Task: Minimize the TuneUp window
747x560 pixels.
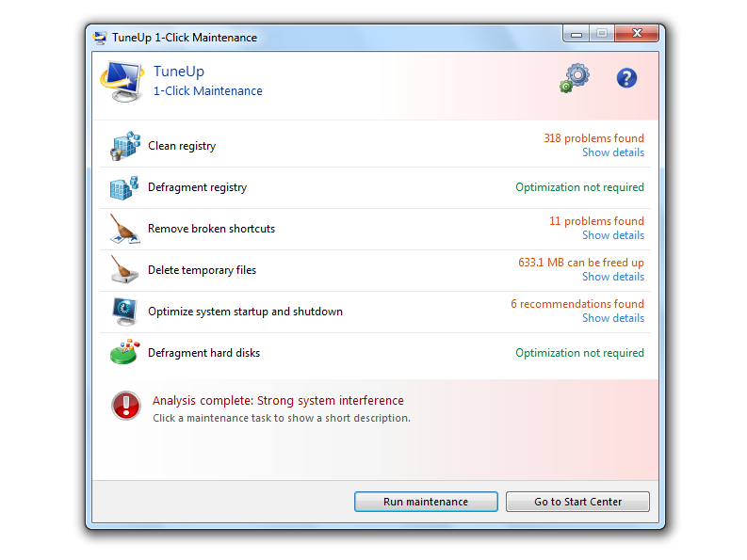Action: click(x=576, y=34)
